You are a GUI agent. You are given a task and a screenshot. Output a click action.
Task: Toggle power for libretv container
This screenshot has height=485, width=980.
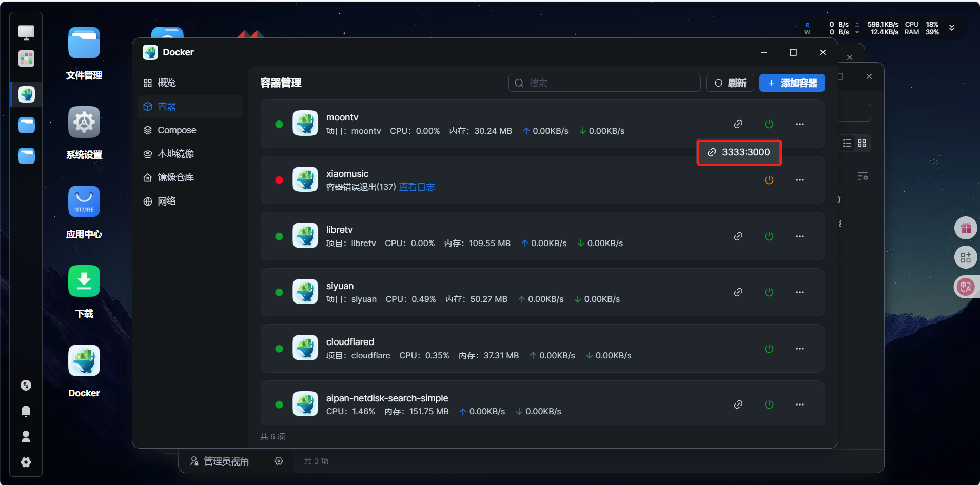[769, 236]
